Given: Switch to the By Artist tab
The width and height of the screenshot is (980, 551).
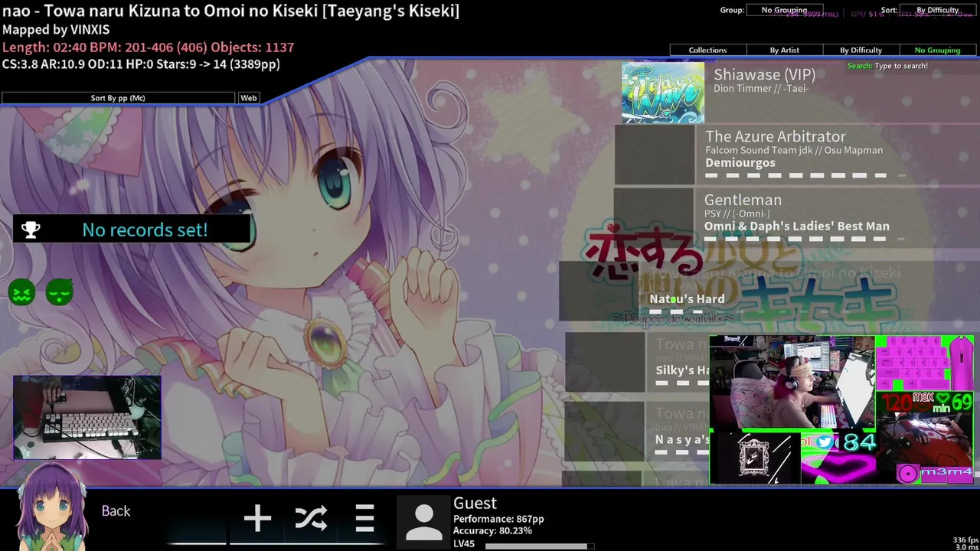Looking at the screenshot, I should coord(784,50).
